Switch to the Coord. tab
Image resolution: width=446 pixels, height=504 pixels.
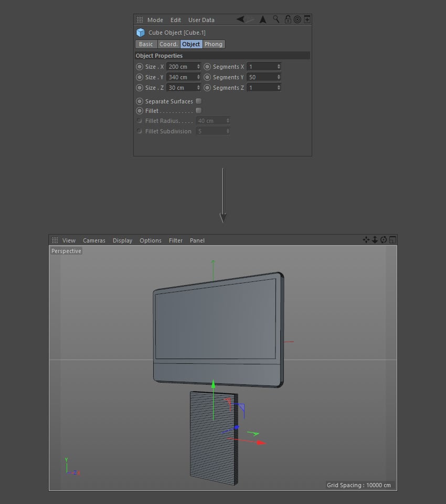169,44
